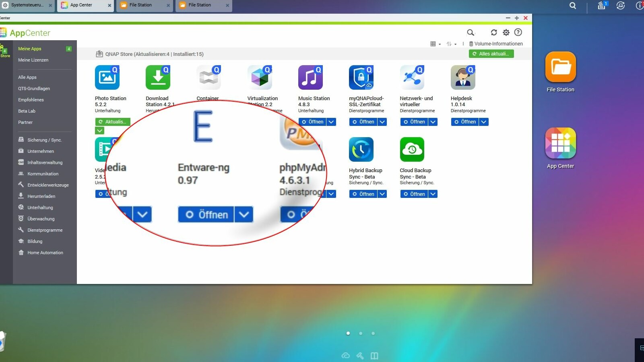This screenshot has width=644, height=362.
Task: Refresh the App Center list
Action: pos(494,33)
